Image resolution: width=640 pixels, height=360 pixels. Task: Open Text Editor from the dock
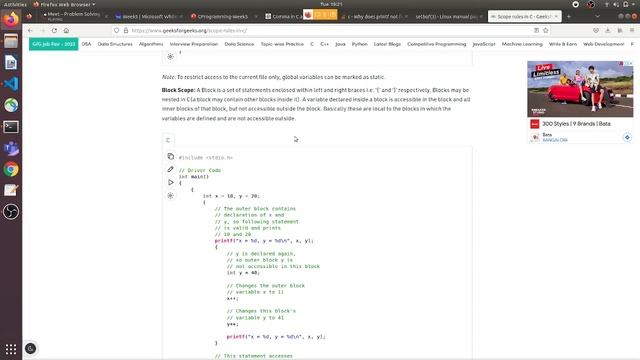(x=11, y=191)
